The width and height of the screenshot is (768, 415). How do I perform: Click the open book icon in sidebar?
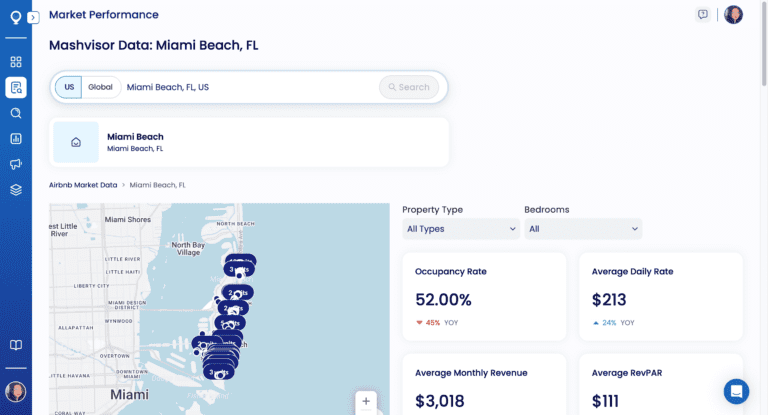coord(16,345)
